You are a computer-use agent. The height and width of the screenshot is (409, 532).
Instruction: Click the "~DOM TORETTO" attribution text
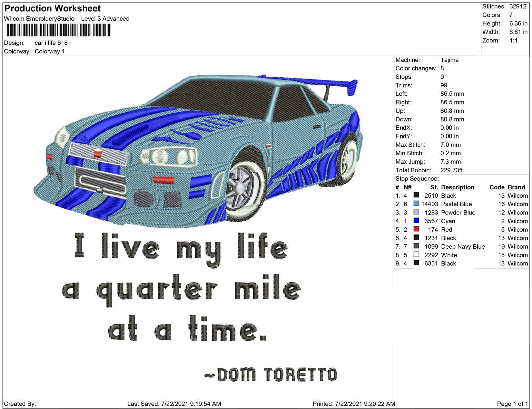pyautogui.click(x=271, y=375)
